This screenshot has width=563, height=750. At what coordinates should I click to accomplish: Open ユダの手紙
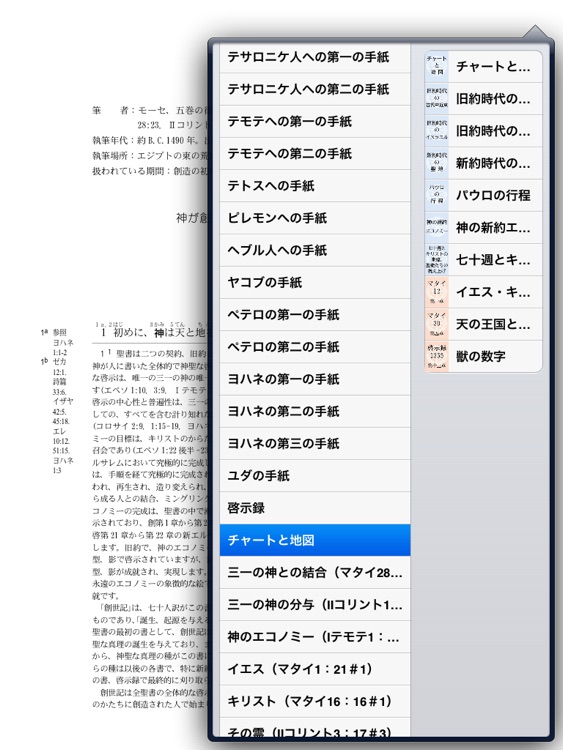click(x=315, y=476)
